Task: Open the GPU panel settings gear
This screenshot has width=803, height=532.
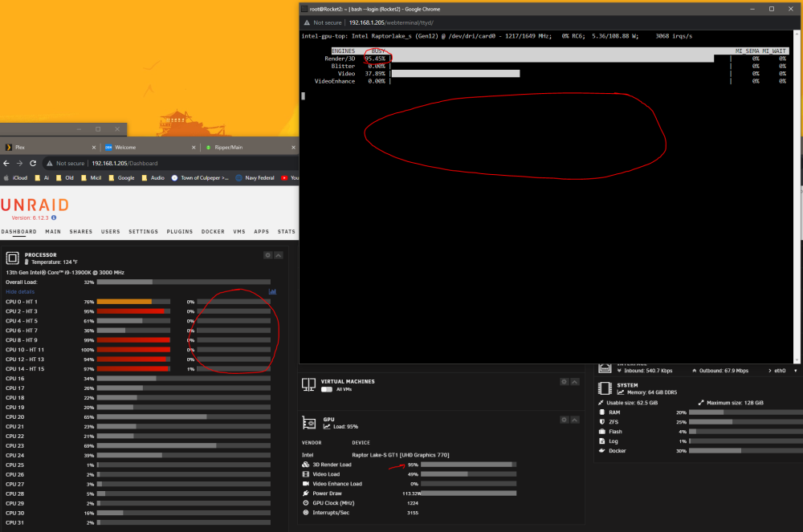Action: pos(564,420)
